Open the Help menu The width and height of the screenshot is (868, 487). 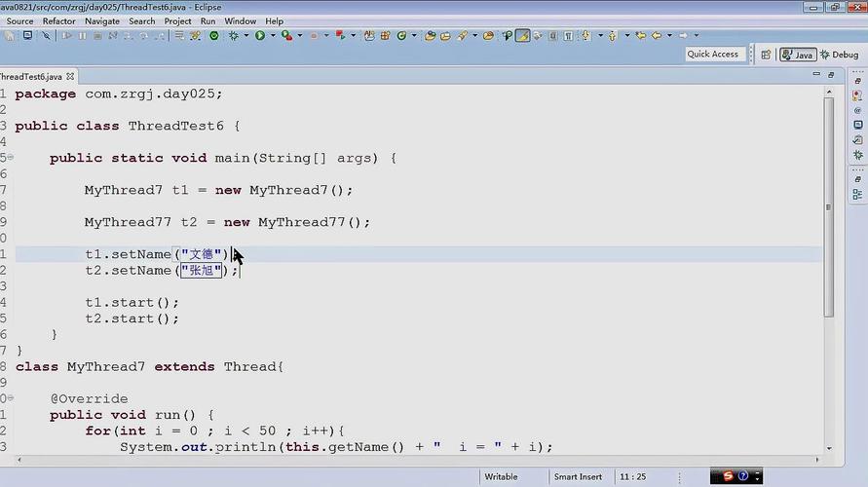click(x=274, y=21)
